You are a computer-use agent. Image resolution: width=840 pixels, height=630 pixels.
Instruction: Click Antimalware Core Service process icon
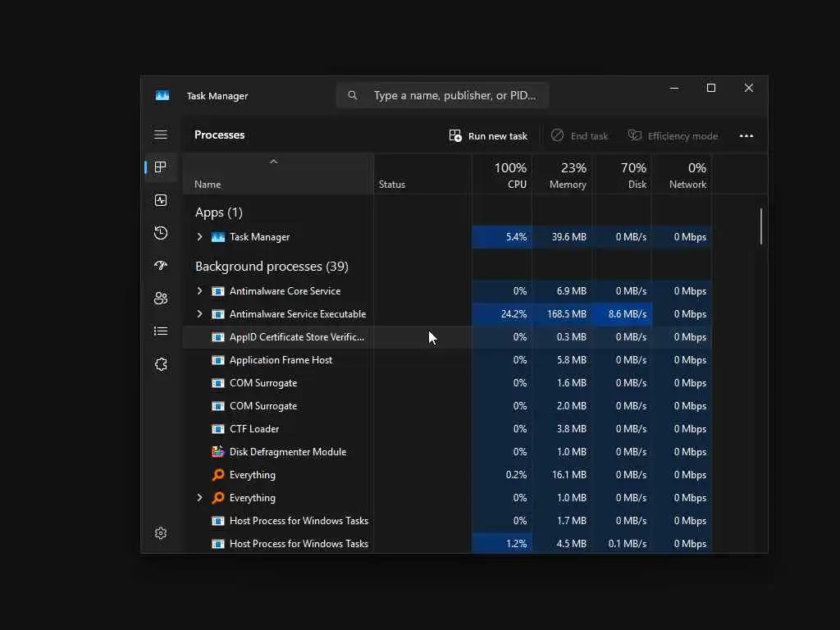(x=217, y=291)
